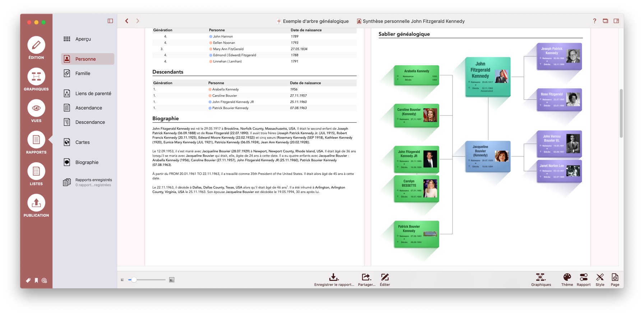
Task: Open the Publication section
Action: [x=36, y=206]
